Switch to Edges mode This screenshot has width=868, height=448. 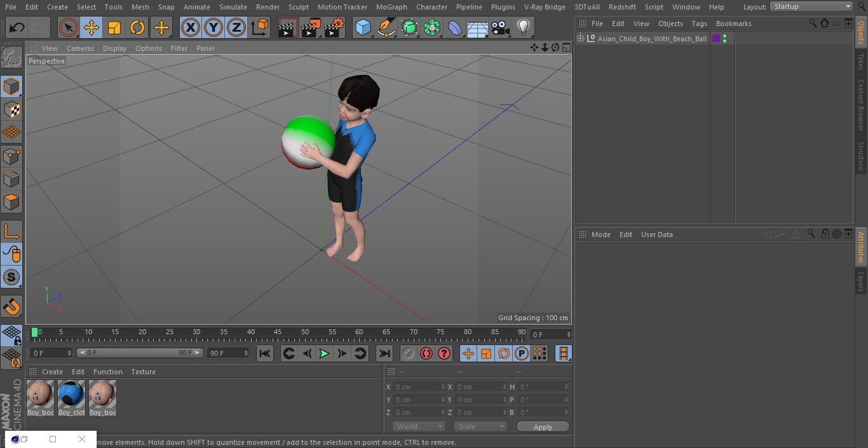click(11, 179)
